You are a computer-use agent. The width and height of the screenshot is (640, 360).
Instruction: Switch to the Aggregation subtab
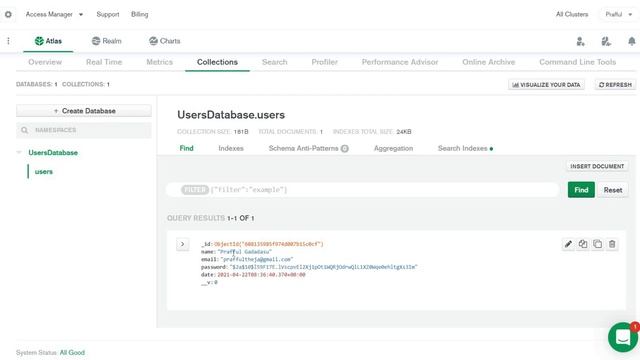pyautogui.click(x=393, y=148)
